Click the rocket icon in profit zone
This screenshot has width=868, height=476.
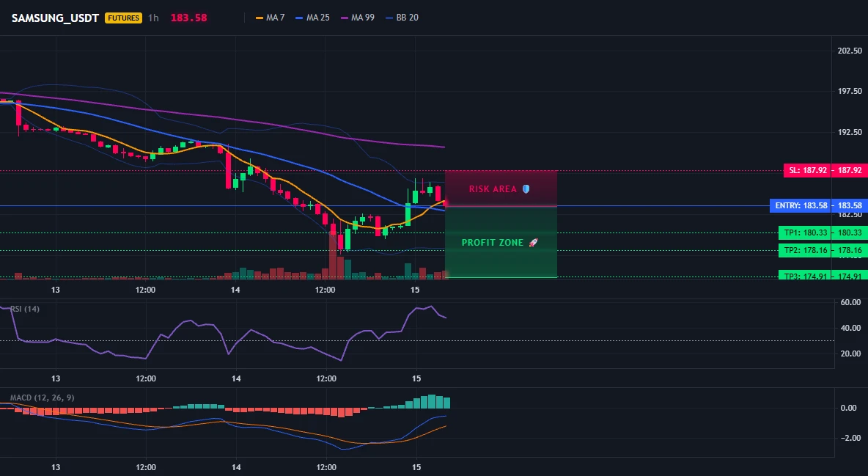pos(534,243)
